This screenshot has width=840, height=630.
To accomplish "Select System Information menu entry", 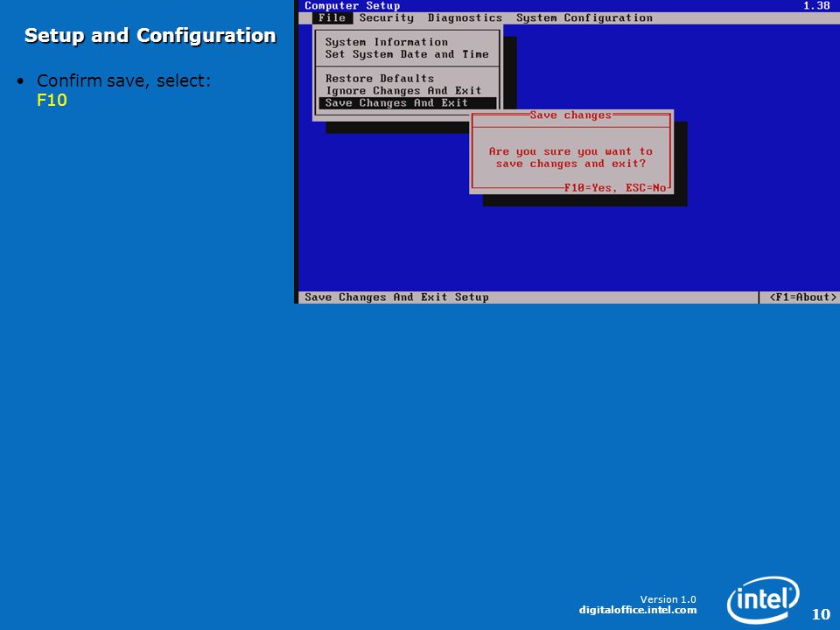I will click(386, 42).
